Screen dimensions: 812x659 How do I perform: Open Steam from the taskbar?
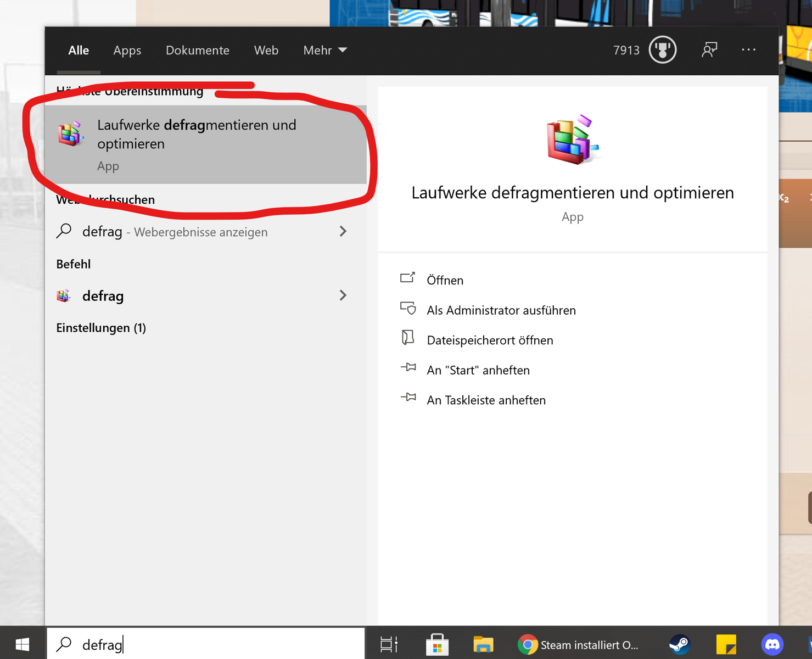pyautogui.click(x=679, y=644)
